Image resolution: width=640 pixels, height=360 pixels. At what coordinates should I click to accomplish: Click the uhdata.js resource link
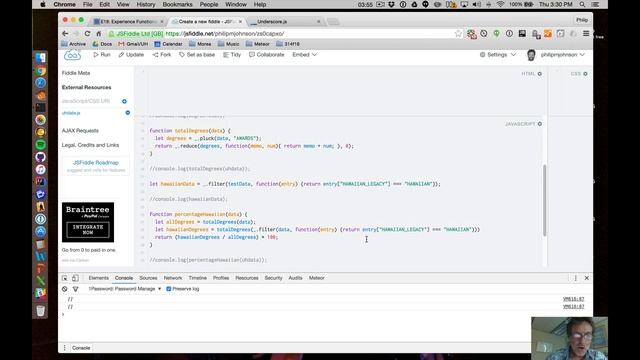click(71, 113)
